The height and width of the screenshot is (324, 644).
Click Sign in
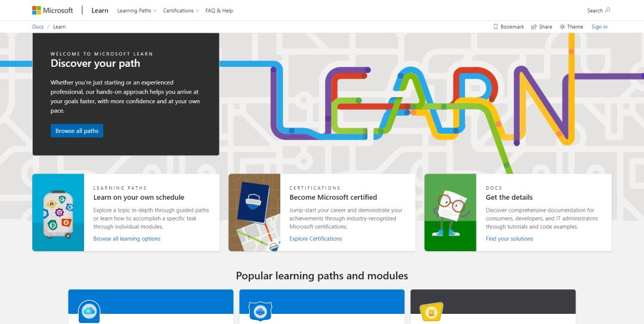coord(599,27)
